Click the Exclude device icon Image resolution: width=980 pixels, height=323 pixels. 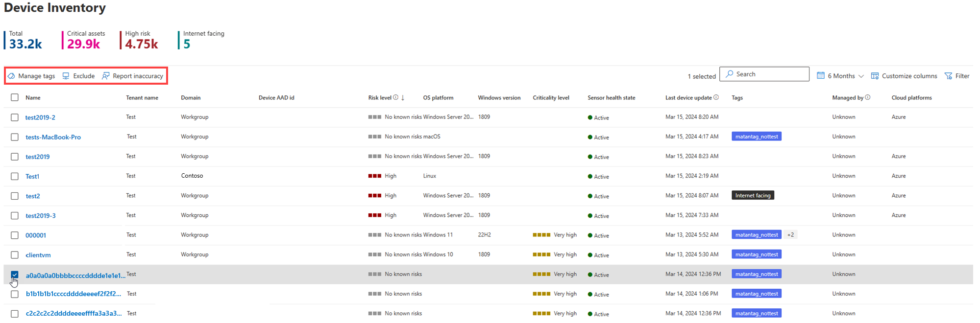click(x=66, y=76)
